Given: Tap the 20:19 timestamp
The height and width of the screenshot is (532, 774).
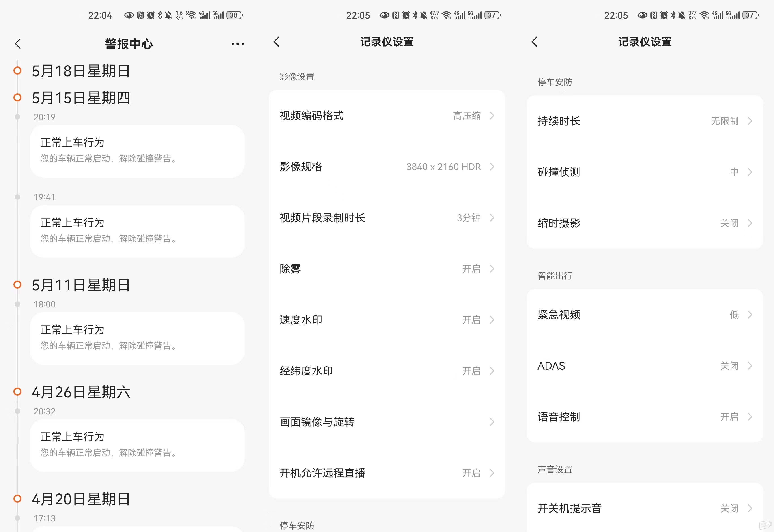Looking at the screenshot, I should (x=44, y=117).
